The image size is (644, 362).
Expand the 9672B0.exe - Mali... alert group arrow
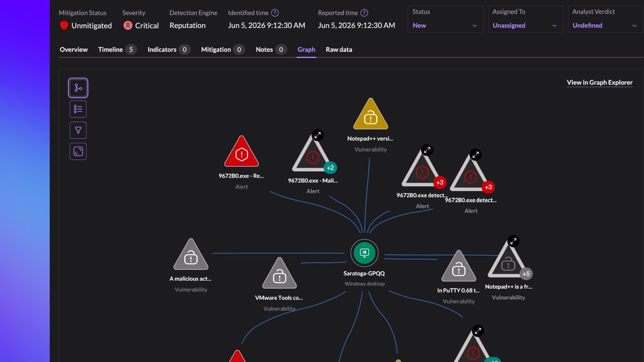tap(318, 135)
